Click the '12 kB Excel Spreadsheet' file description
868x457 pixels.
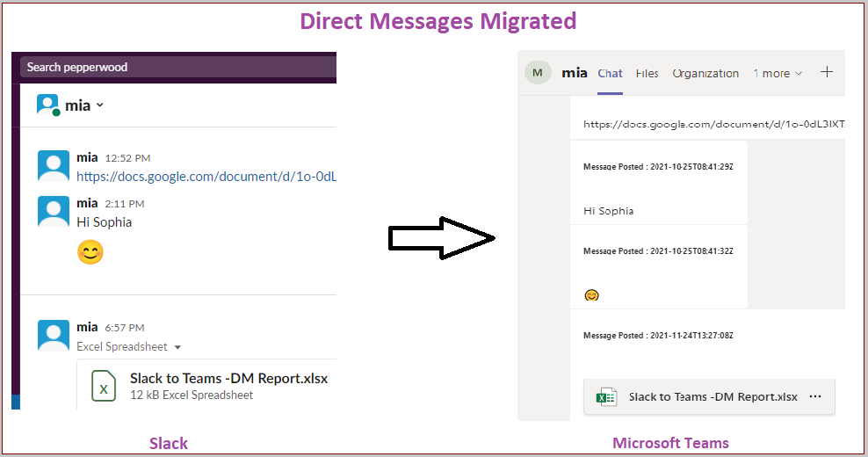click(x=192, y=395)
